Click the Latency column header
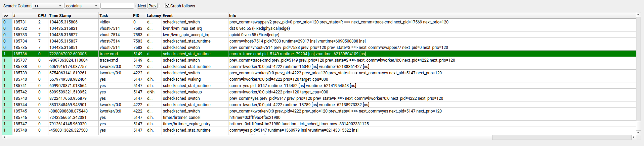 pyautogui.click(x=154, y=15)
